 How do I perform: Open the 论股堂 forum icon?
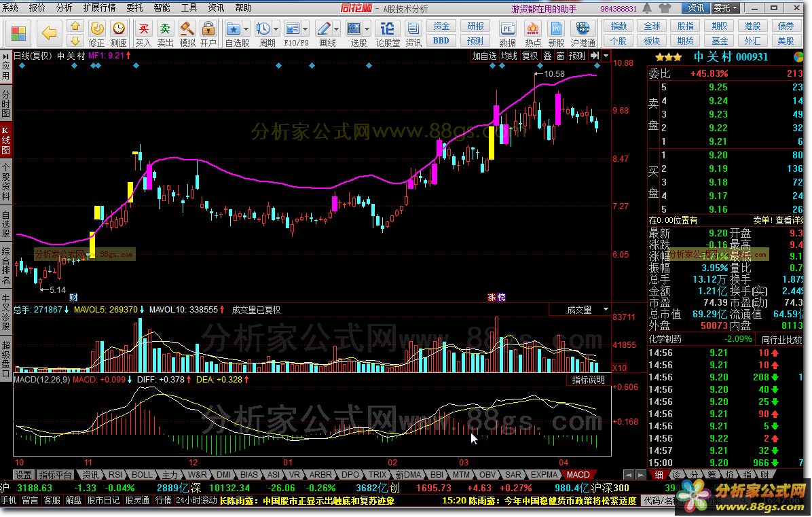[x=388, y=29]
